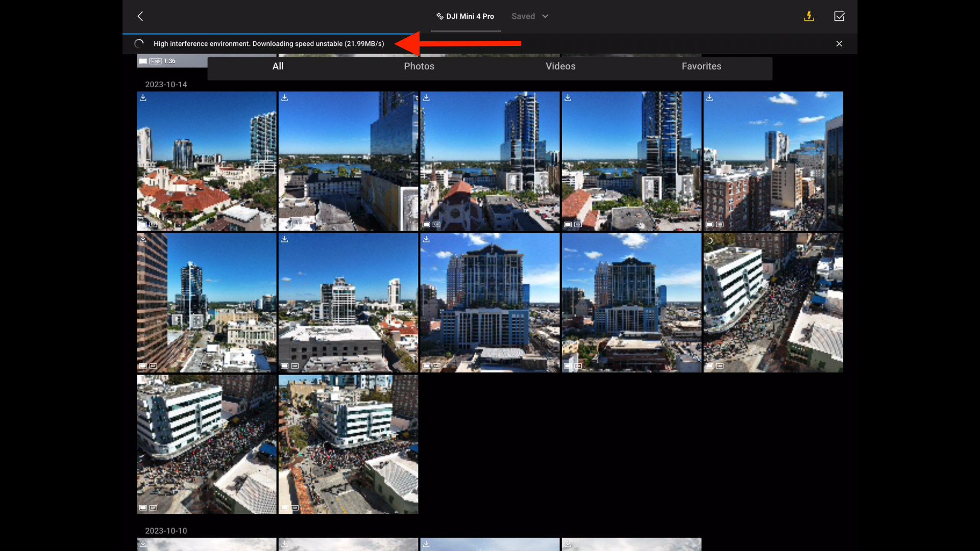The image size is (980, 551).
Task: Switch to the DJI Mini 4 Pro tab
Action: click(465, 16)
